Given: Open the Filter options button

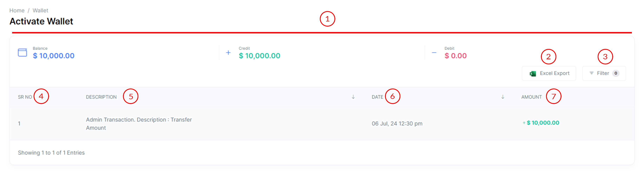Looking at the screenshot, I should pyautogui.click(x=604, y=73).
